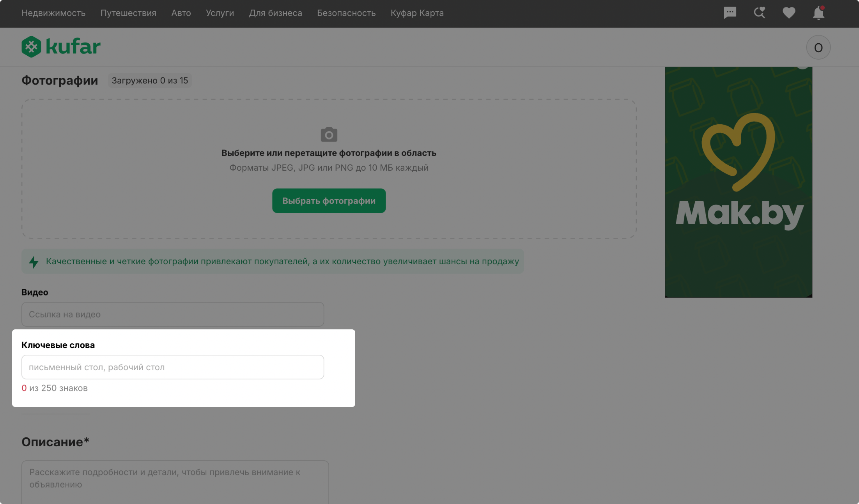Image resolution: width=859 pixels, height=504 pixels.
Task: Open Путешествия menu item
Action: [x=128, y=13]
